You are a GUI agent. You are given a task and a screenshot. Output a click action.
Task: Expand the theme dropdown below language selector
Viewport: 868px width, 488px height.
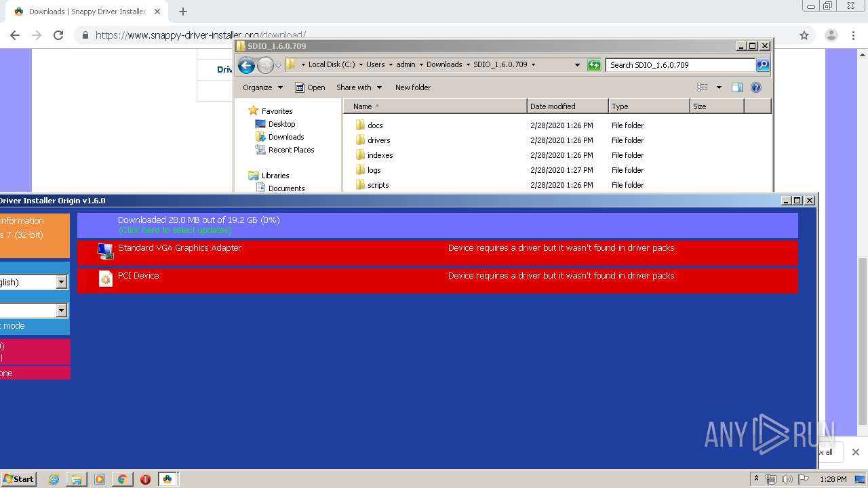62,310
